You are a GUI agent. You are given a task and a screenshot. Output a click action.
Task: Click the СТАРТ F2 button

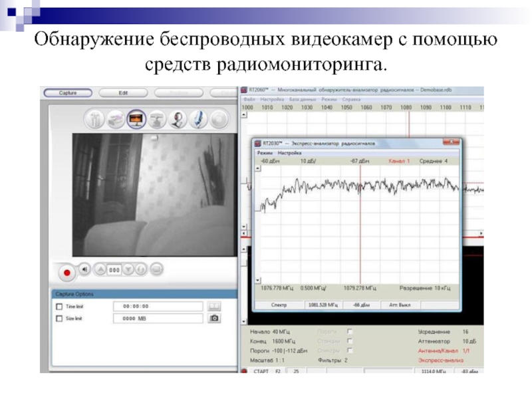tap(267, 371)
